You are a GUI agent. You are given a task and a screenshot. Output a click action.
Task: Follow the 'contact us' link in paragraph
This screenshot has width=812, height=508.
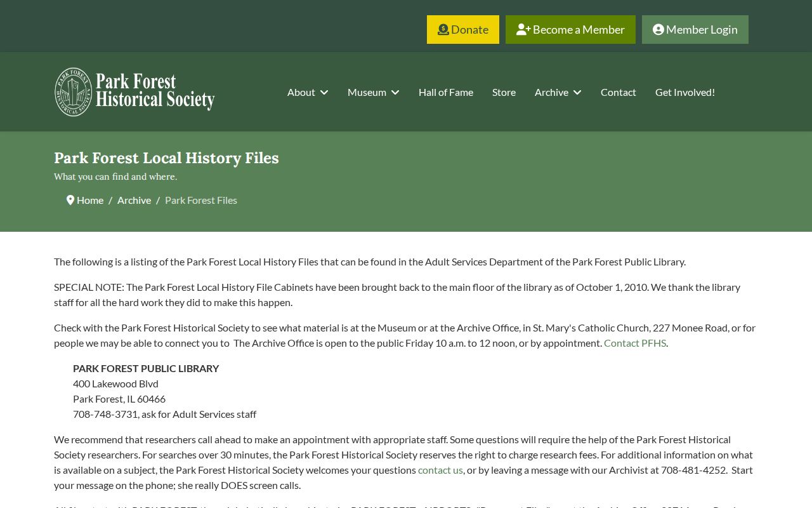440,470
